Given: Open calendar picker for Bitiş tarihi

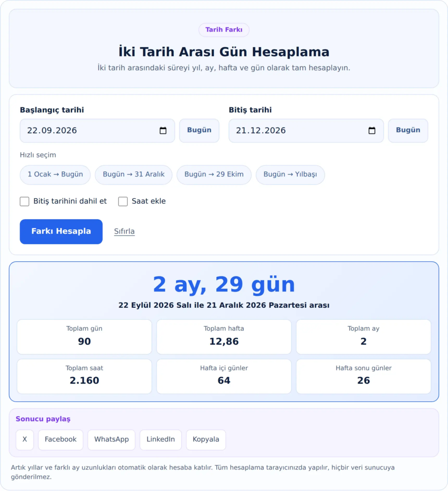Looking at the screenshot, I should pos(372,130).
